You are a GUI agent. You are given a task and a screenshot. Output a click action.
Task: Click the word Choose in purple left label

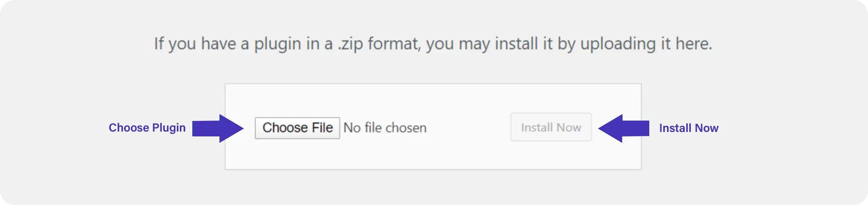(129, 128)
